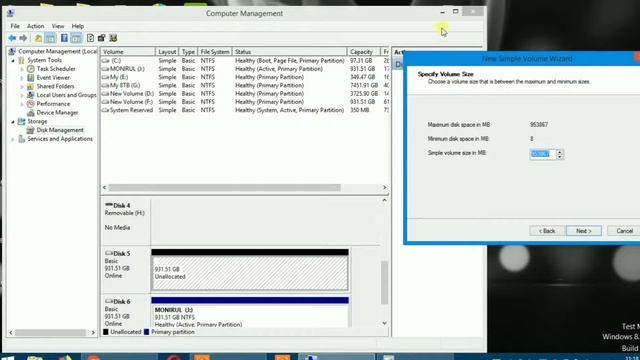Select Local Users and Groups node
The image size is (640, 360).
[x=66, y=95]
